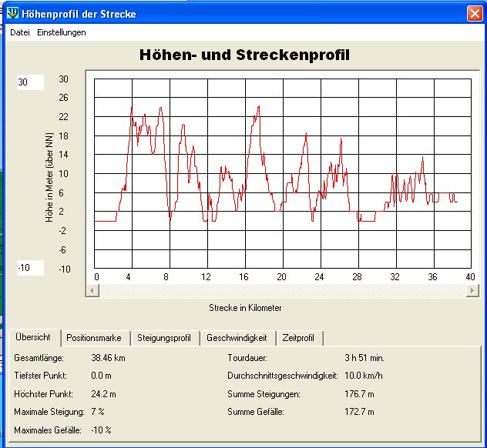Click the Tourdauer value 3 h 51 min
Viewport: 487px width, 448px height.
[x=364, y=358]
